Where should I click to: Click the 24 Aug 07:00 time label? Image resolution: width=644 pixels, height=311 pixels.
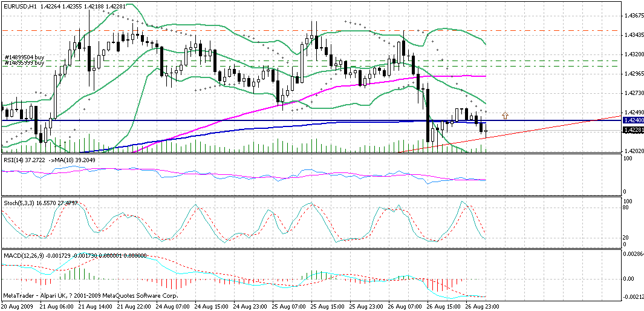tap(172, 307)
